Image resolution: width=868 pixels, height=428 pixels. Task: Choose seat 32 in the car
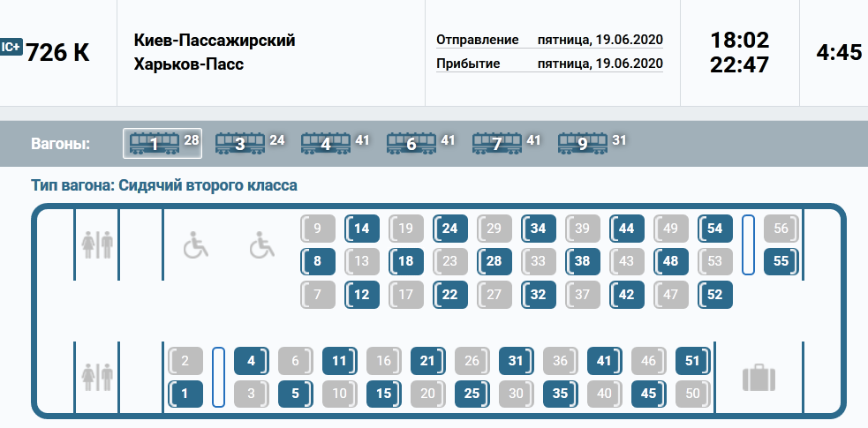coord(538,294)
